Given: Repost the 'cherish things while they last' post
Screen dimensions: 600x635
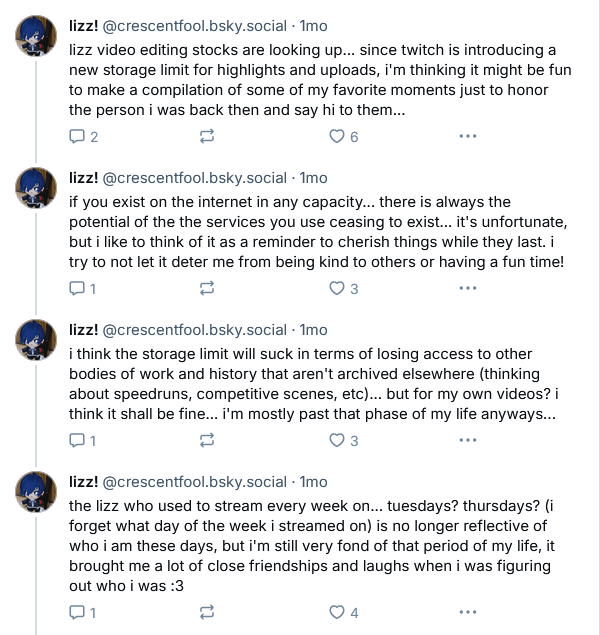Looking at the screenshot, I should click(x=206, y=288).
